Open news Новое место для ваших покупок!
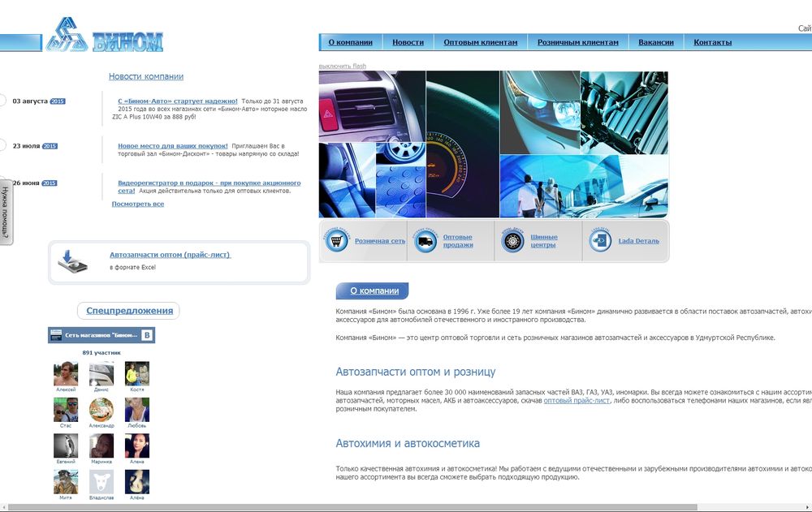Screen dimensions: 812x512 point(172,146)
